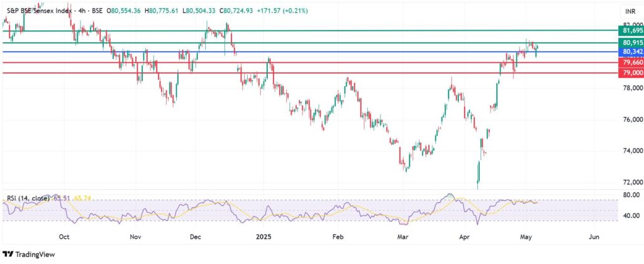Select the red 79,000 support label
This screenshot has width=644, height=264.
point(631,73)
